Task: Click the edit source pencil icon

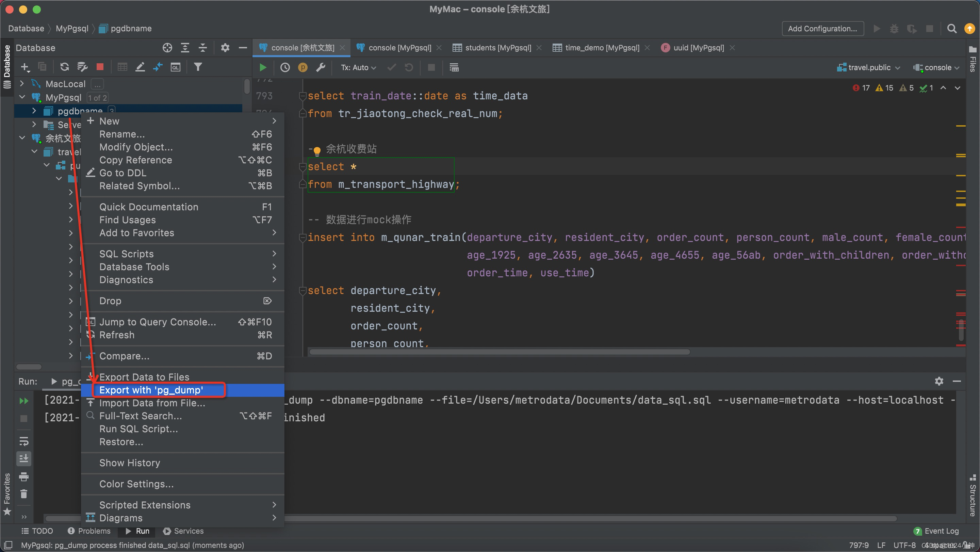Action: tap(140, 67)
